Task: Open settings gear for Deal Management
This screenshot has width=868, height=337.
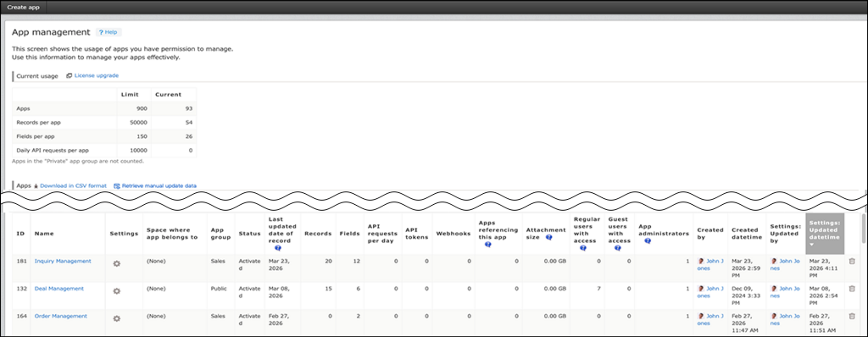Action: pyautogui.click(x=116, y=291)
